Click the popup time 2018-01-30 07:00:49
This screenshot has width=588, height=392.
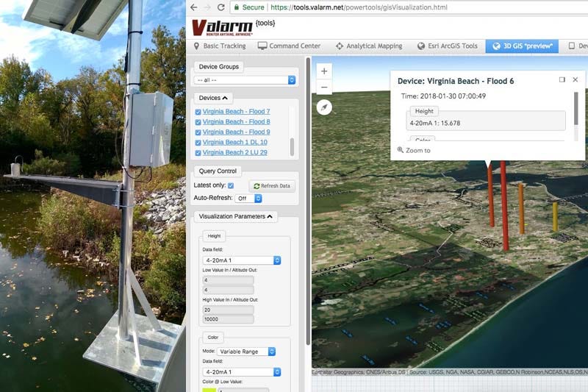(x=453, y=96)
